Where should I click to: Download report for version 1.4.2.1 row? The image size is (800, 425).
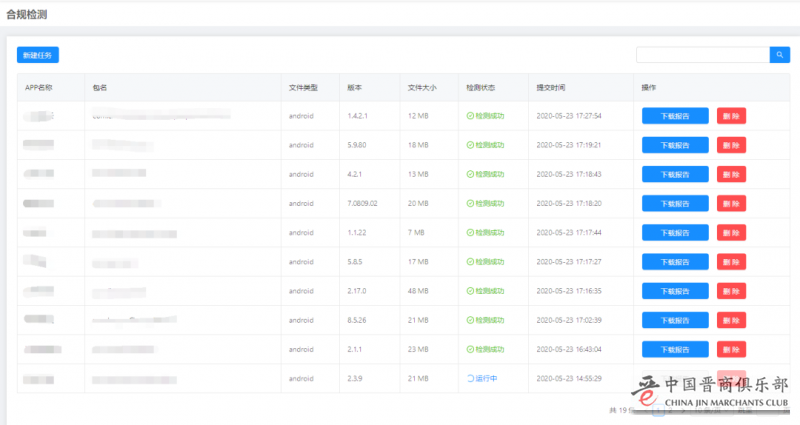click(x=675, y=115)
